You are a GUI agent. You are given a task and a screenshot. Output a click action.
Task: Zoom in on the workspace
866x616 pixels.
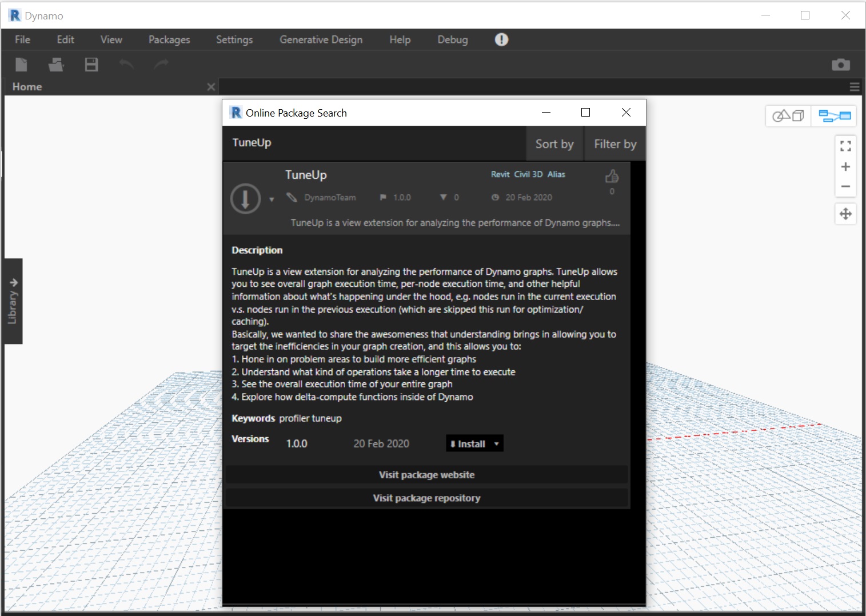click(x=846, y=167)
